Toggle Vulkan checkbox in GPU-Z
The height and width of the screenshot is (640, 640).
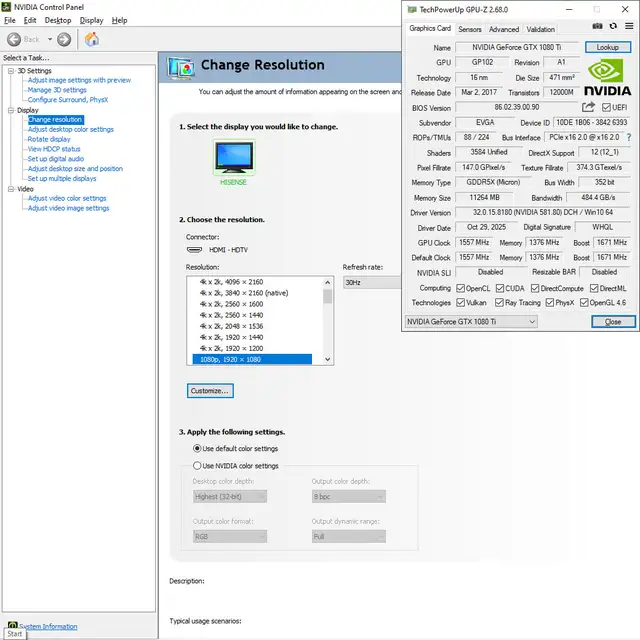pyautogui.click(x=460, y=302)
